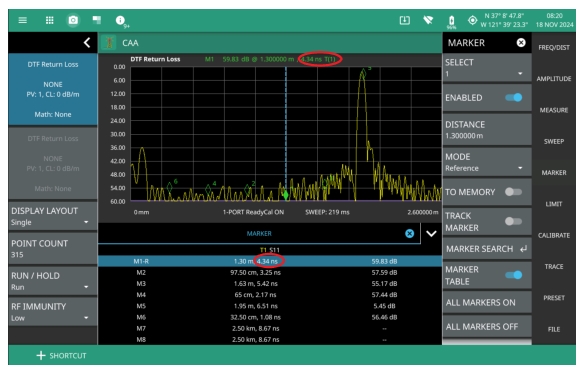Click marker 5 diamond at the peak
The height and width of the screenshot is (372, 583).
(363, 74)
